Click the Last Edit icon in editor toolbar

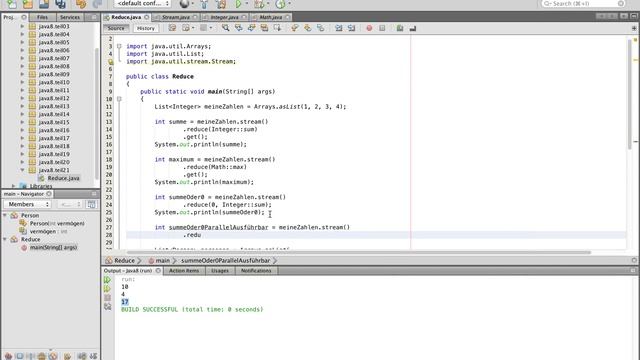(x=172, y=28)
